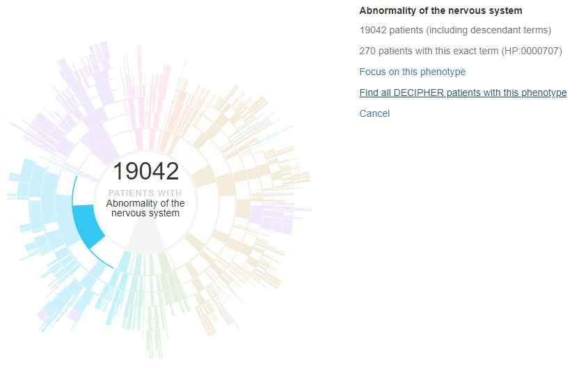Click the 'PATIENTS WITH' caption in the chart center
588x368 pixels.
tap(145, 193)
